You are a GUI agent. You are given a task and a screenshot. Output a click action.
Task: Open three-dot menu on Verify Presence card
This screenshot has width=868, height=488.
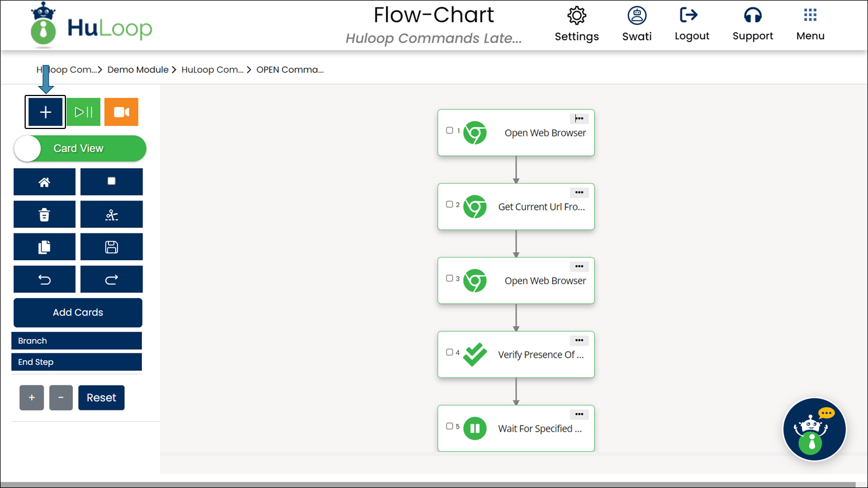(579, 340)
